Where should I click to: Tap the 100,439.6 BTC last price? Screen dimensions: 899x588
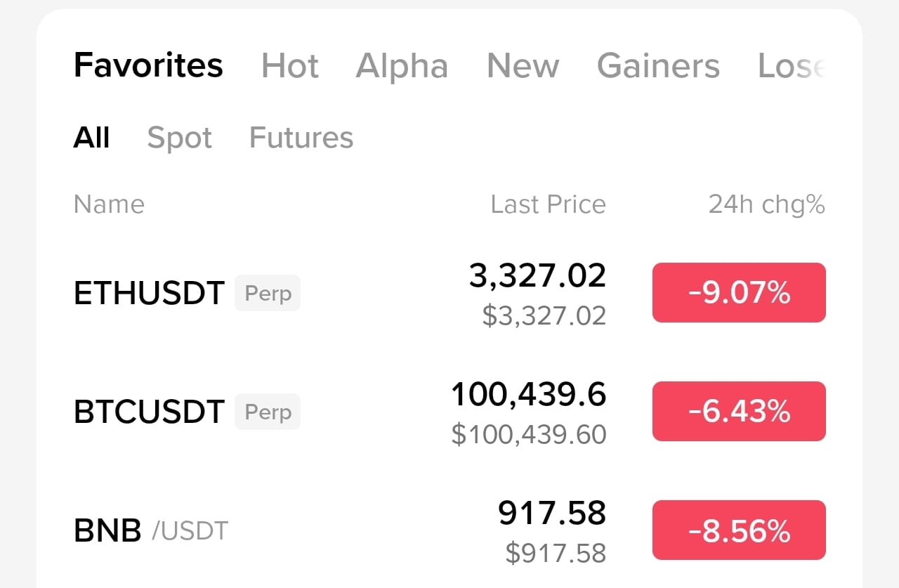tap(528, 395)
